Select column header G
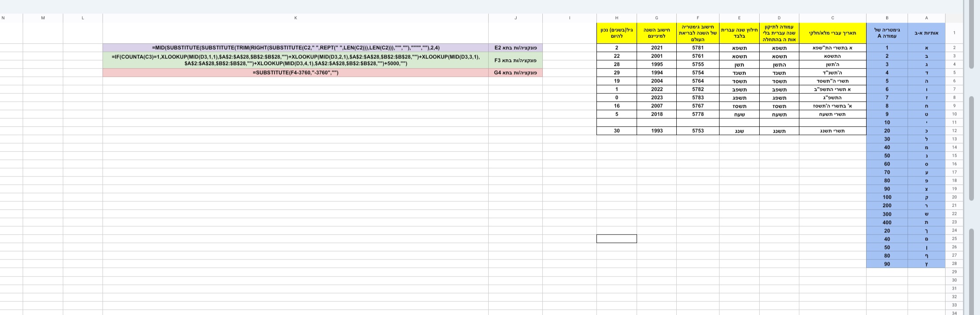Image resolution: width=980 pixels, height=315 pixels. [657, 18]
